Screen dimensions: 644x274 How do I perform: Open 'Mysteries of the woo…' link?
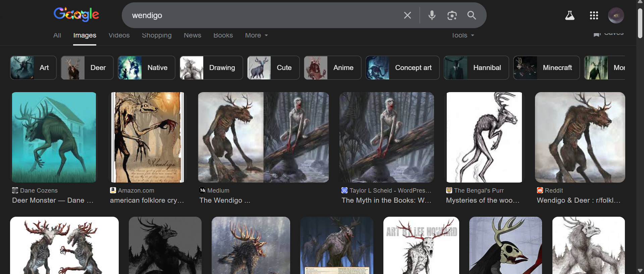click(483, 200)
